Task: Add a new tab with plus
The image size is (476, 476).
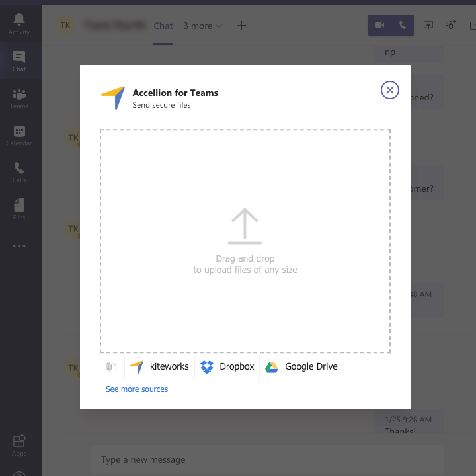Action: coord(241,26)
